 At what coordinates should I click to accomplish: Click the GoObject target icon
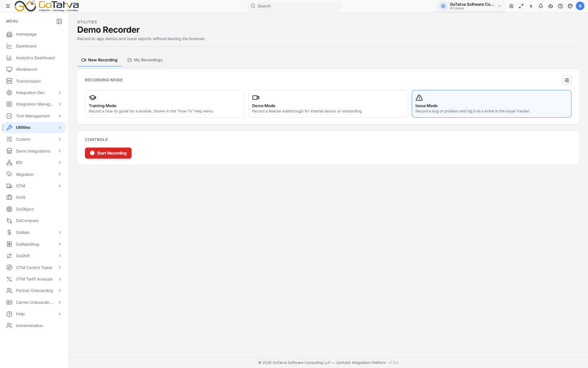coord(9,209)
